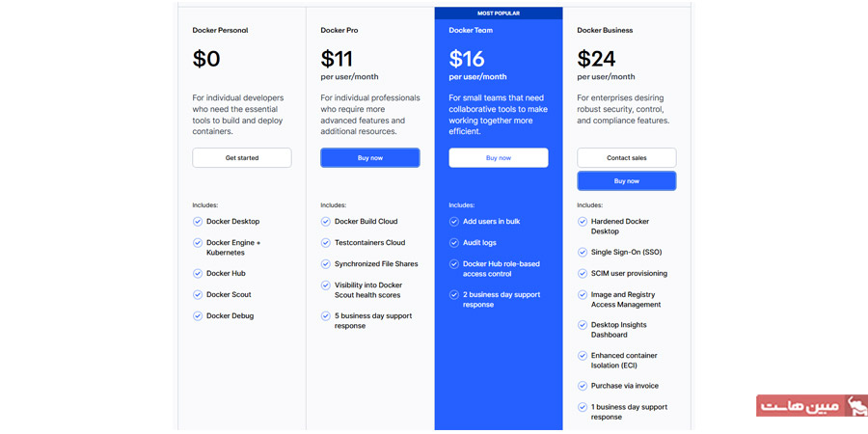
Task: Click checkmark icon next to Purchase via invoice
Action: pos(583,386)
